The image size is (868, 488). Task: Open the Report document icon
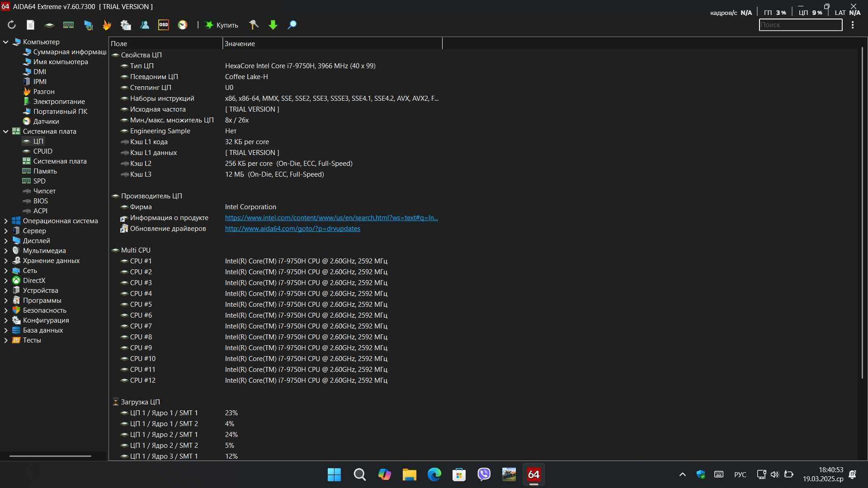(30, 25)
